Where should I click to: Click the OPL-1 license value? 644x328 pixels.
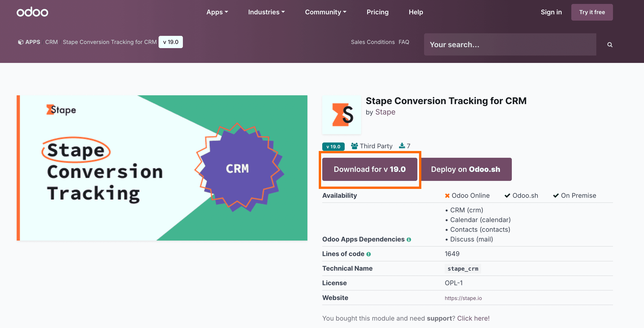pos(453,283)
